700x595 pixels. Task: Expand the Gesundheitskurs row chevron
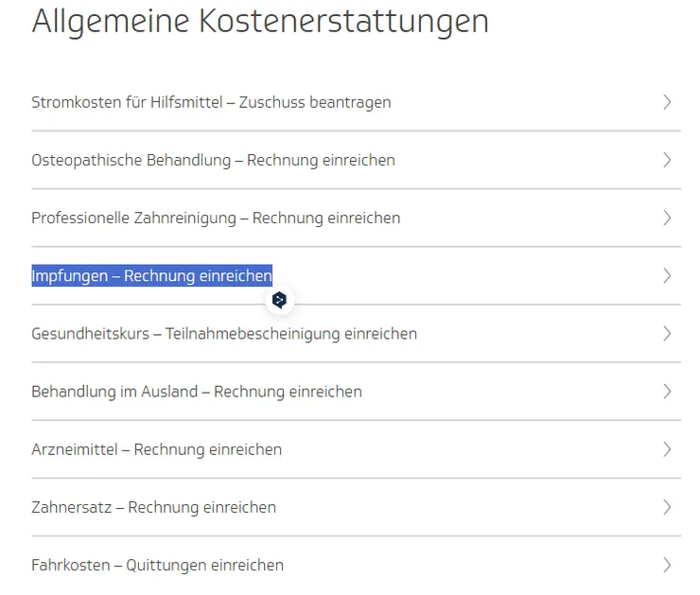[667, 333]
